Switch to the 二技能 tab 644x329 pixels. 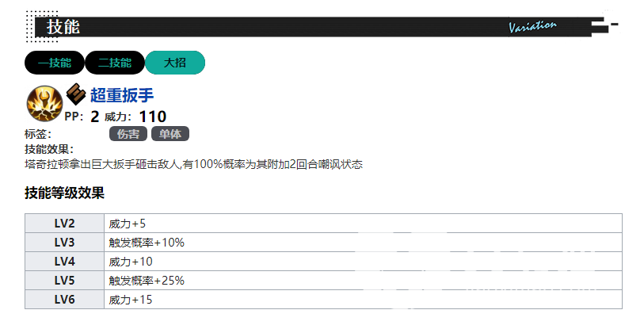tap(114, 63)
